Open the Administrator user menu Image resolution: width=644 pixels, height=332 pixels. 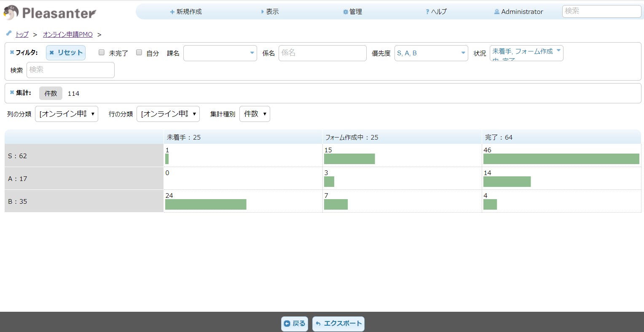519,12
